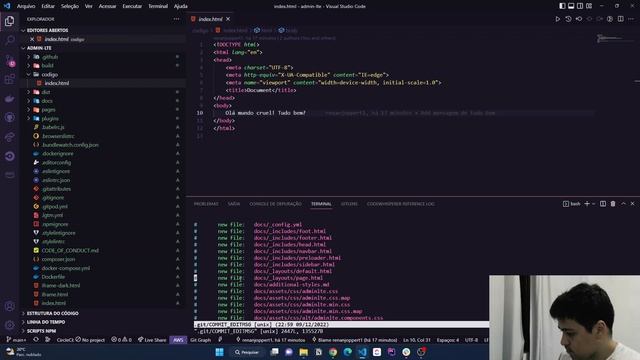Expand Estrutura do Código section
640x360 pixels.
52,313
